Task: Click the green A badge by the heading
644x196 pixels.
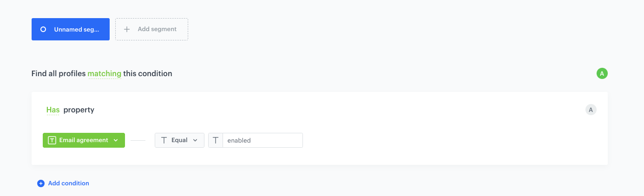Action: click(602, 73)
